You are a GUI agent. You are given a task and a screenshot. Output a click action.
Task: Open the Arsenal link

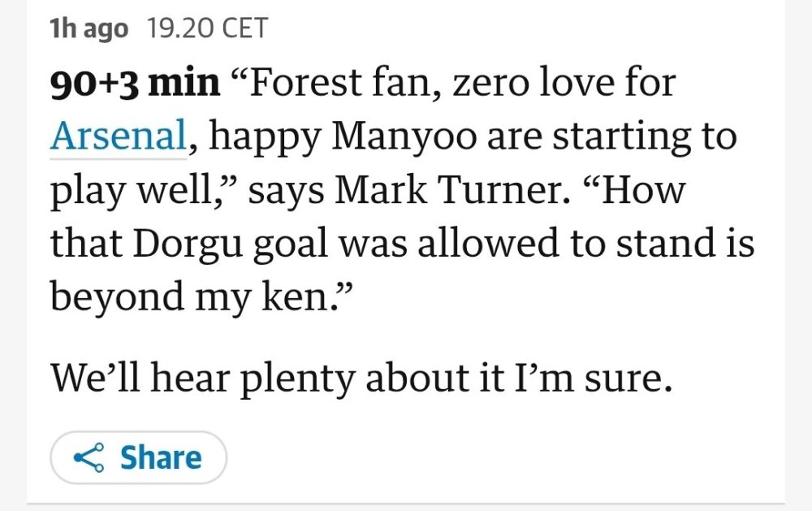[x=119, y=136]
